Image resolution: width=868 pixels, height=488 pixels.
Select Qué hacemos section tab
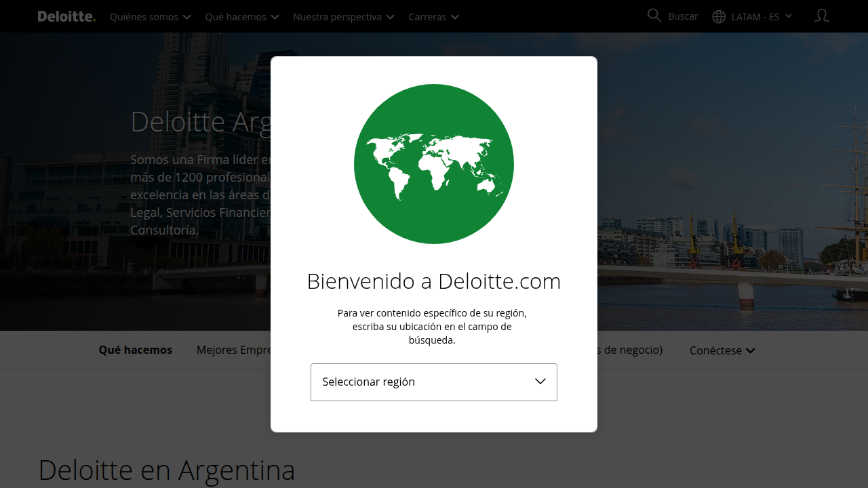pyautogui.click(x=136, y=350)
